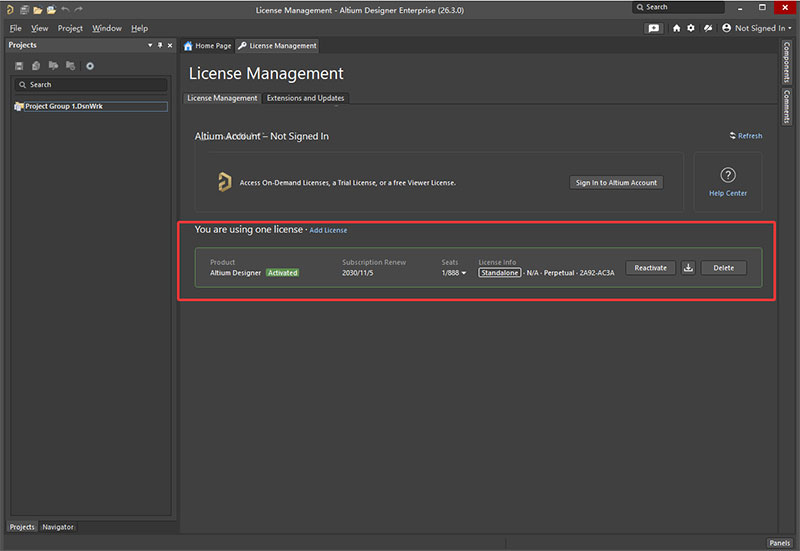
Task: Open the View menu
Action: [39, 29]
